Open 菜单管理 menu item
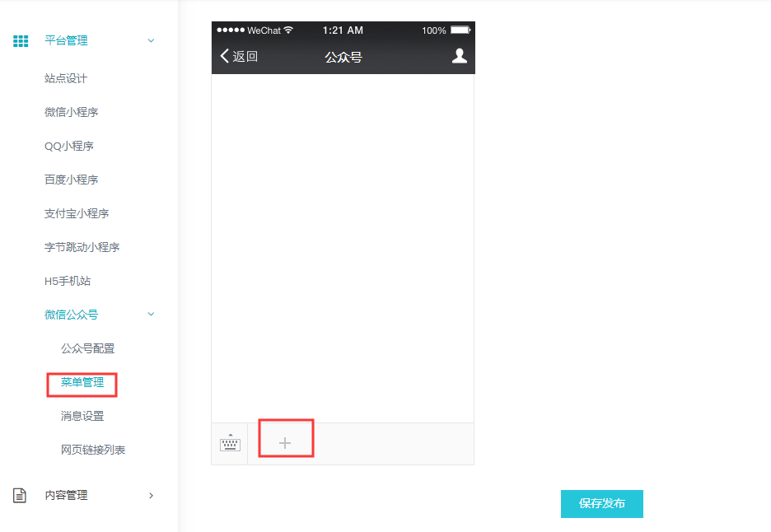This screenshot has height=532, width=771. coord(82,382)
